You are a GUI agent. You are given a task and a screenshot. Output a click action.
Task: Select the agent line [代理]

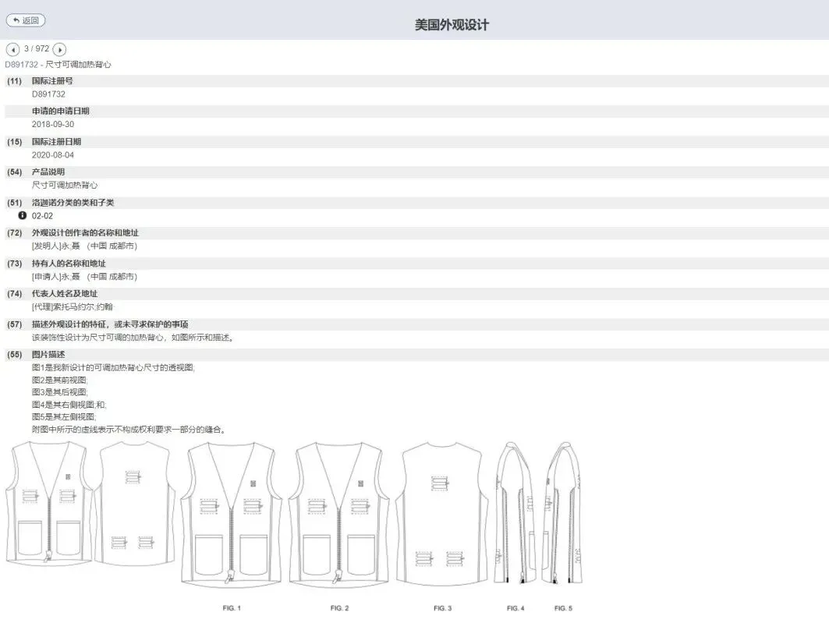[73, 306]
